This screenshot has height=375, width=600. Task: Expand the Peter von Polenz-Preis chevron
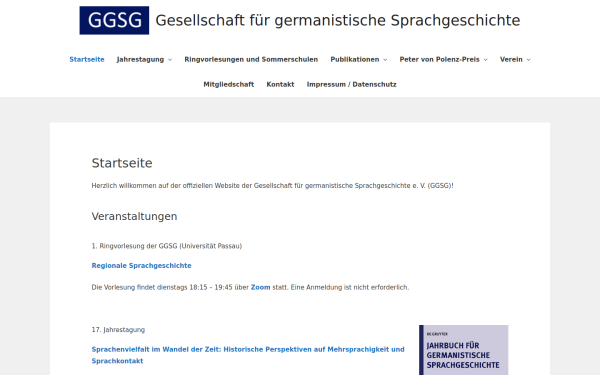point(486,60)
